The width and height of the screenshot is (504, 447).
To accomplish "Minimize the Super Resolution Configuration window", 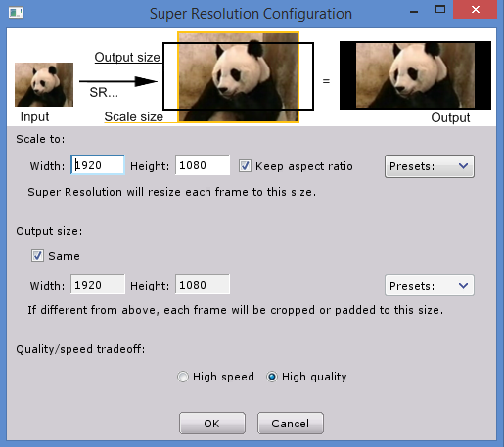I will point(414,11).
